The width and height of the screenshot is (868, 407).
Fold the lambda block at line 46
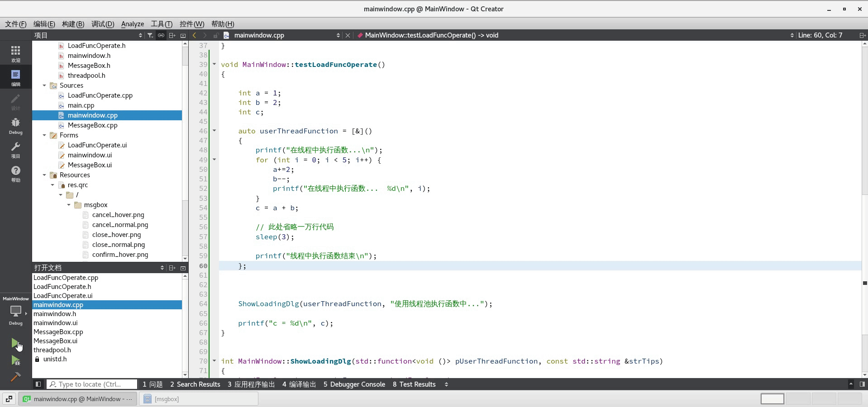(215, 131)
